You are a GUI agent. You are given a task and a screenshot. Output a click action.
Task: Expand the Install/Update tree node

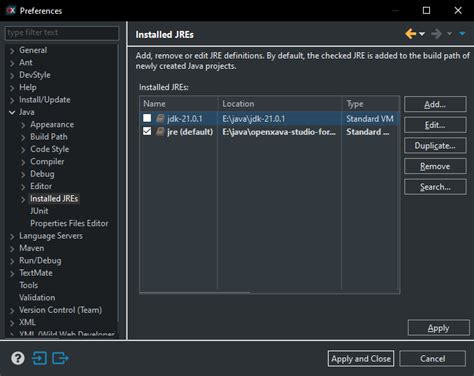click(x=12, y=100)
